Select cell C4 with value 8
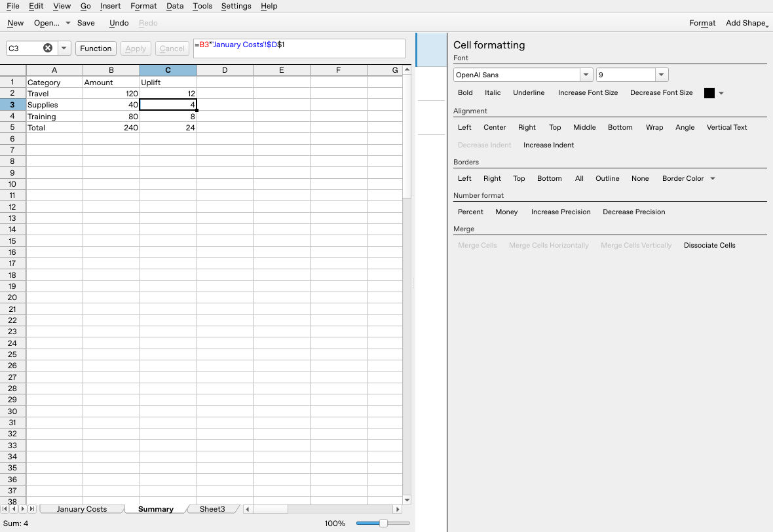Screen dimensions: 773x532 [168, 117]
